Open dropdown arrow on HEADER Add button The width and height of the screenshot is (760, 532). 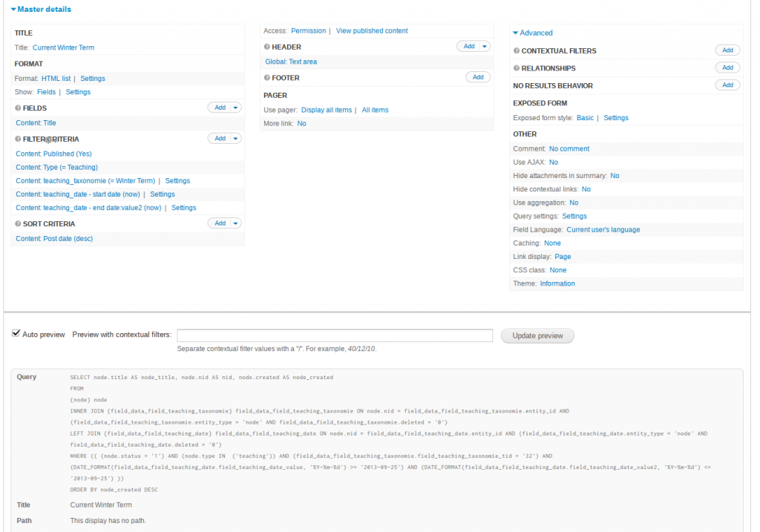(x=485, y=47)
